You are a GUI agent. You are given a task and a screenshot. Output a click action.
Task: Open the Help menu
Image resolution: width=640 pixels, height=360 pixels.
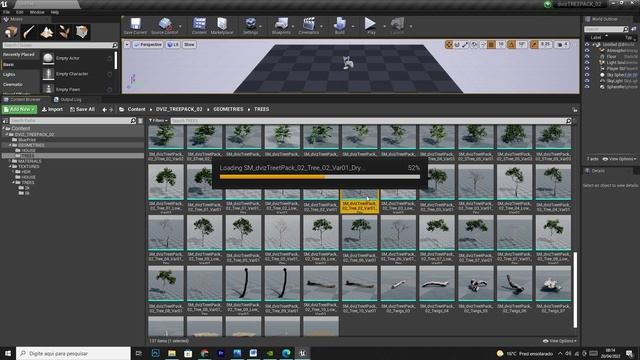click(55, 12)
